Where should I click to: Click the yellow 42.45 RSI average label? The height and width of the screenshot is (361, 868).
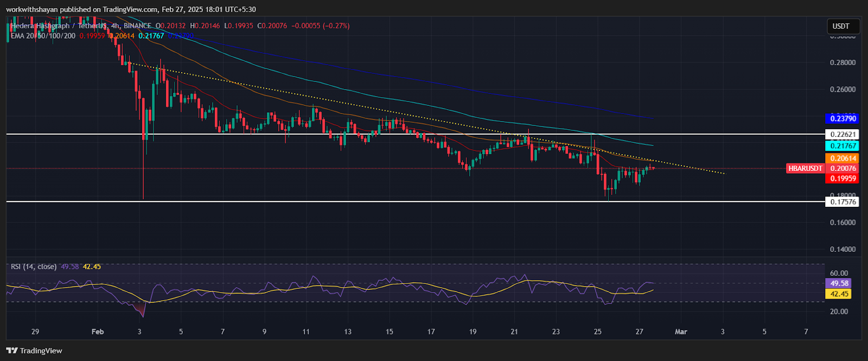[839, 294]
